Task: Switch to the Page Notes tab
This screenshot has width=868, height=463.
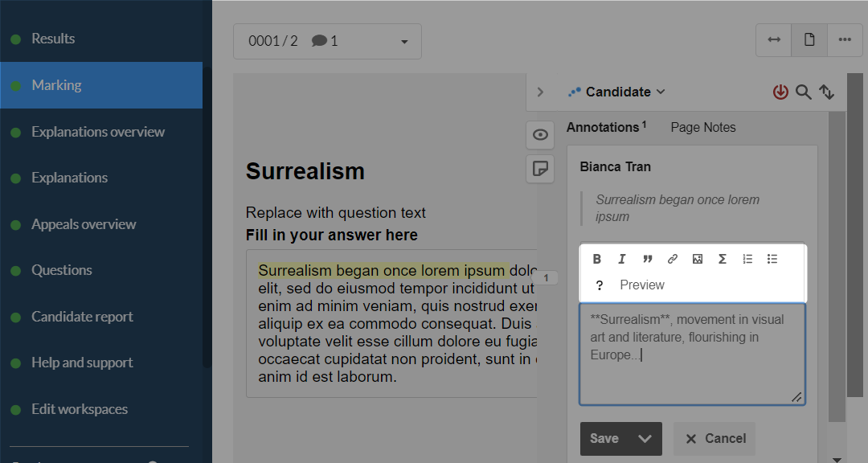Action: (x=703, y=127)
